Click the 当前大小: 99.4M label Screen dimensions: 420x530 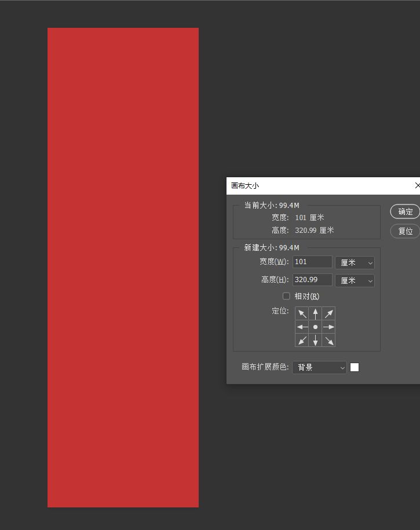point(272,205)
